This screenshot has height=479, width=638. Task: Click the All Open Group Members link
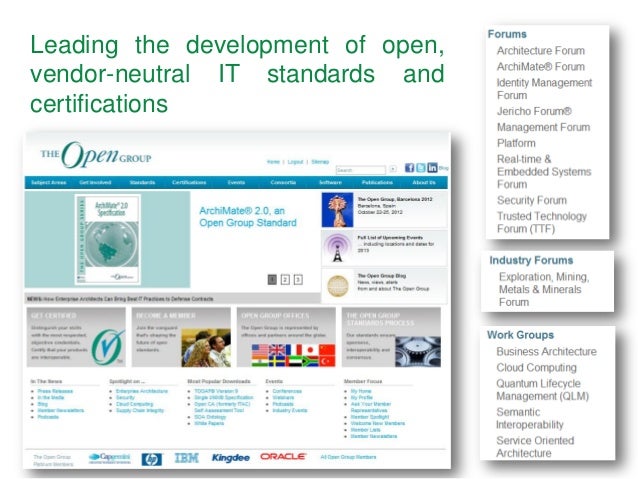(348, 457)
